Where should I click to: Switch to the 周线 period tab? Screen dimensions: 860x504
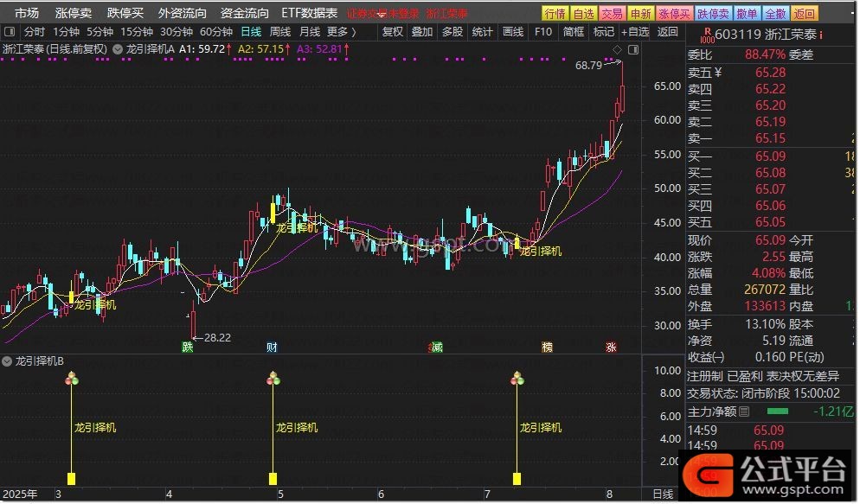click(x=280, y=32)
